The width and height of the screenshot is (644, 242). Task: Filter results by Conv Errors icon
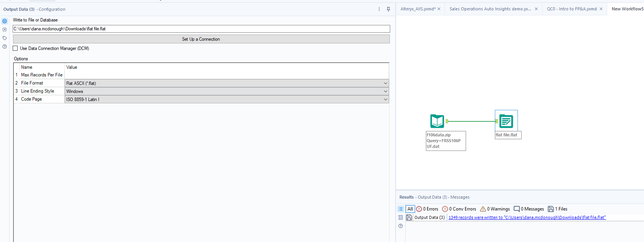pyautogui.click(x=445, y=209)
